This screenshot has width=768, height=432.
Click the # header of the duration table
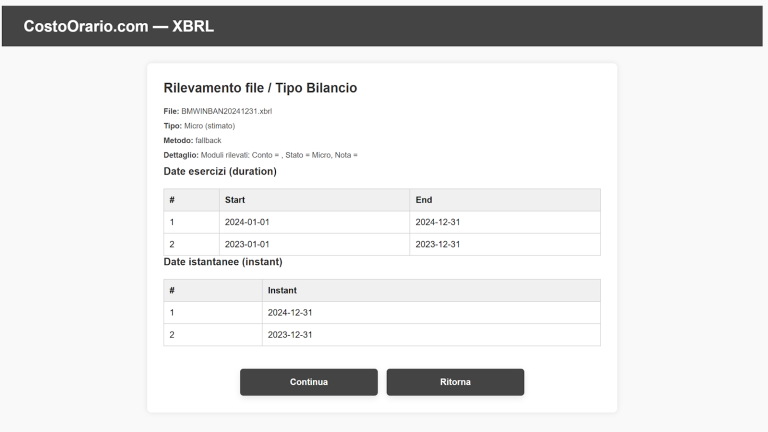172,200
